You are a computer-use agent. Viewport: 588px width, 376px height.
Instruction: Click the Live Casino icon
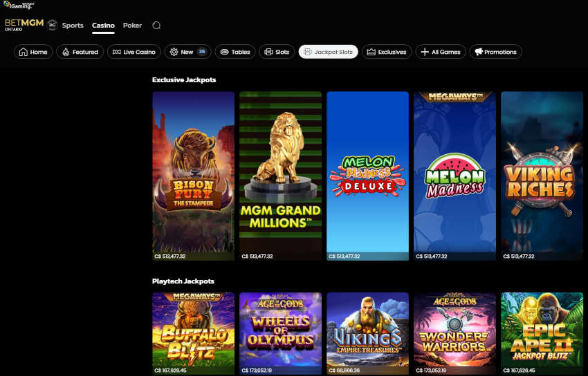(117, 52)
